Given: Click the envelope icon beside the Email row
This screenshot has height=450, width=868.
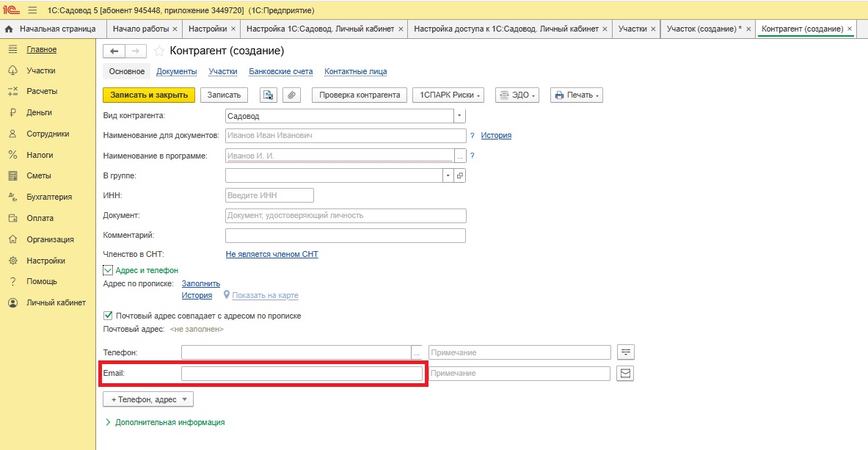Looking at the screenshot, I should point(626,374).
